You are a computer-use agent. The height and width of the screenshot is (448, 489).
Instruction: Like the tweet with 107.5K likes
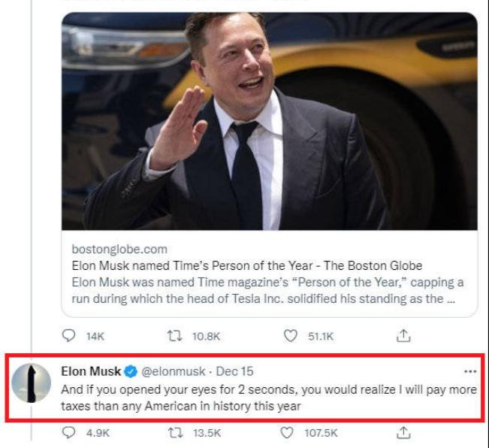point(287,433)
